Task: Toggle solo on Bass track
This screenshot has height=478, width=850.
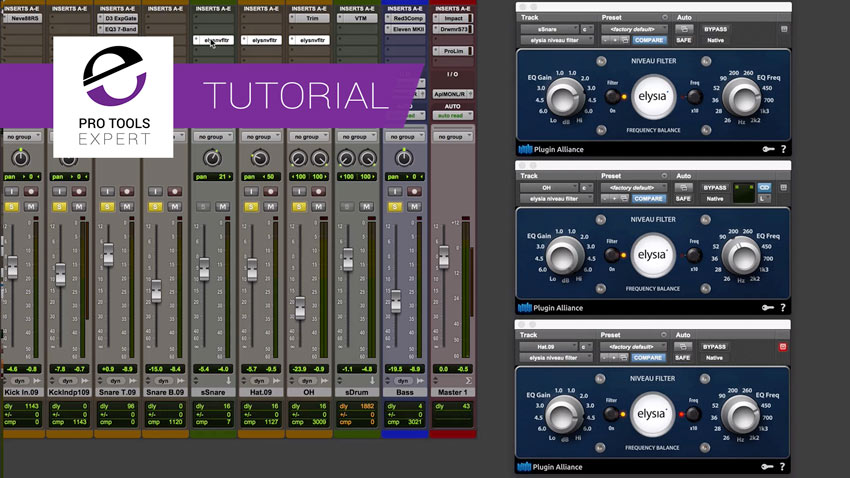Action: 394,206
